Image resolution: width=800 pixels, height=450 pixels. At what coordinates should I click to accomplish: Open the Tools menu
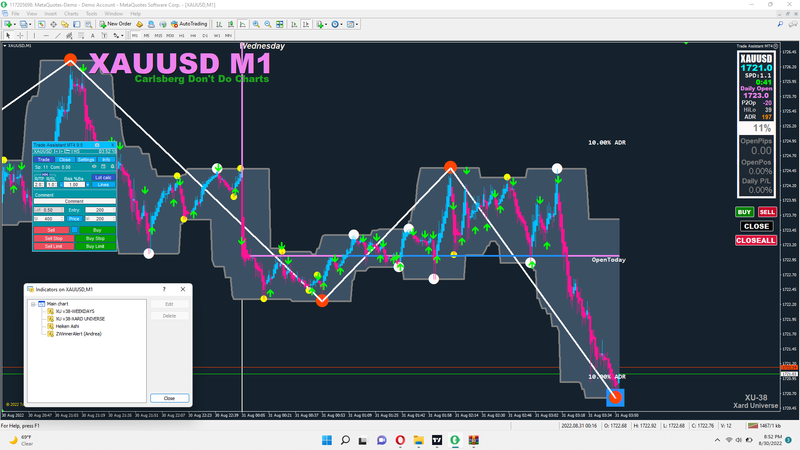(91, 14)
